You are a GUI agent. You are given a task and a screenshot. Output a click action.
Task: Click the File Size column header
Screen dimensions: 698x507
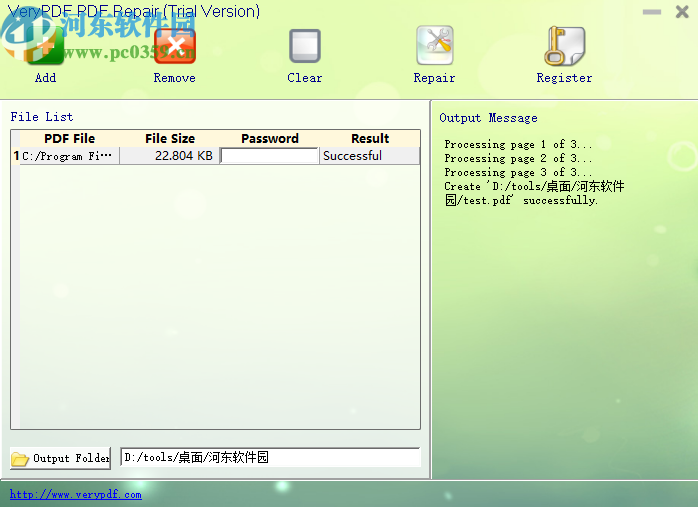(170, 138)
